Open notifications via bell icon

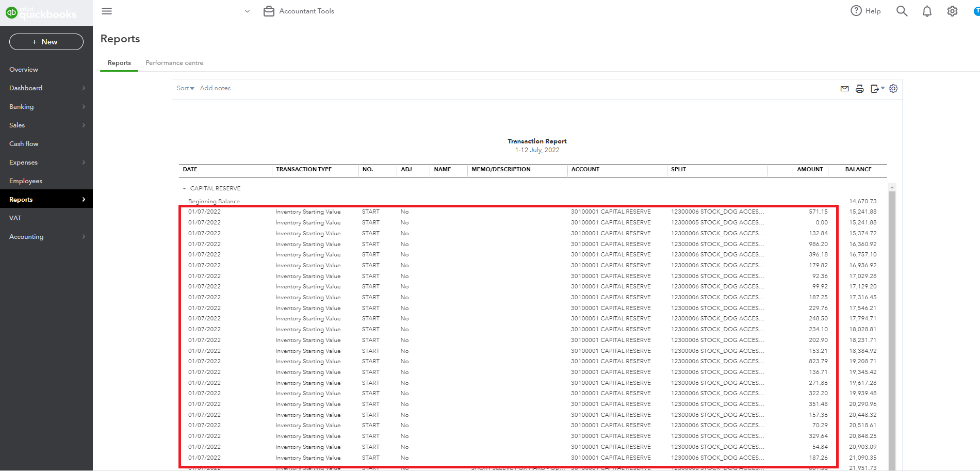coord(927,11)
